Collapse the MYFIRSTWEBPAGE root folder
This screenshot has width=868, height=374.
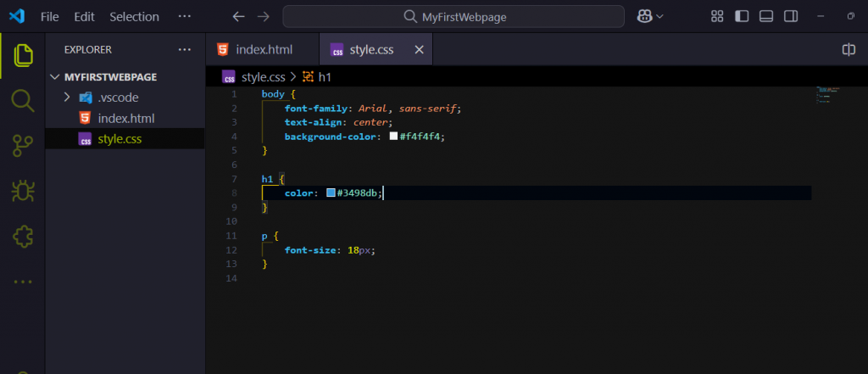(57, 77)
